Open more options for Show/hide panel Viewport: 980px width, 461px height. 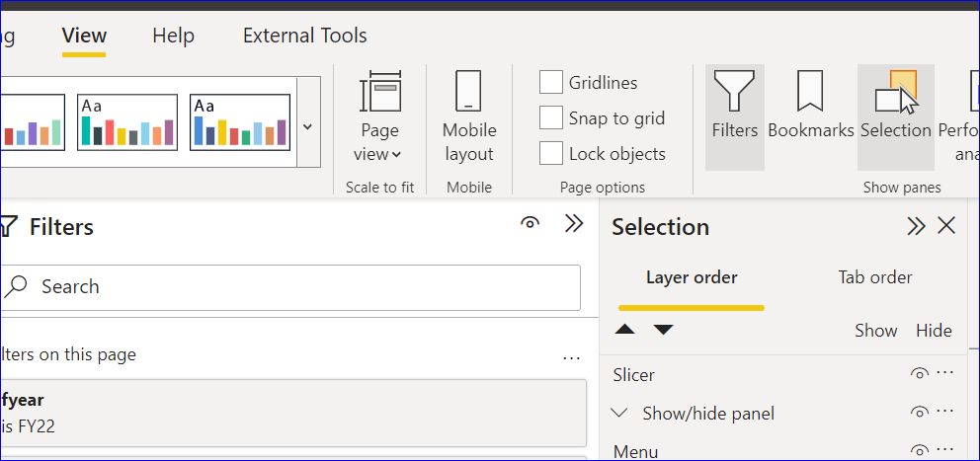click(945, 411)
